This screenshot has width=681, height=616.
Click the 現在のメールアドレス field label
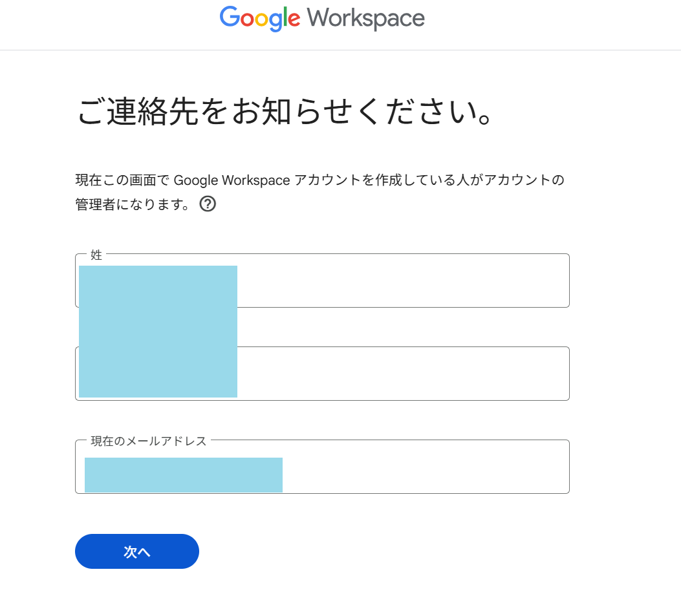pos(149,441)
